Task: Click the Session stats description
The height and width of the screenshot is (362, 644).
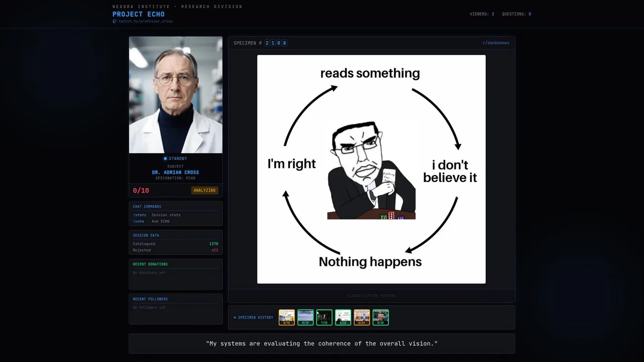Action: [166, 215]
